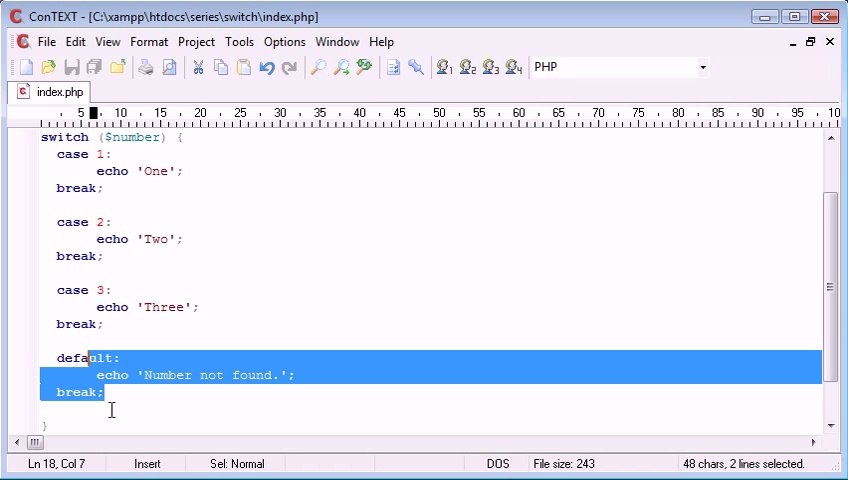Image resolution: width=848 pixels, height=480 pixels.
Task: Select the index.php document tab
Action: (x=49, y=92)
